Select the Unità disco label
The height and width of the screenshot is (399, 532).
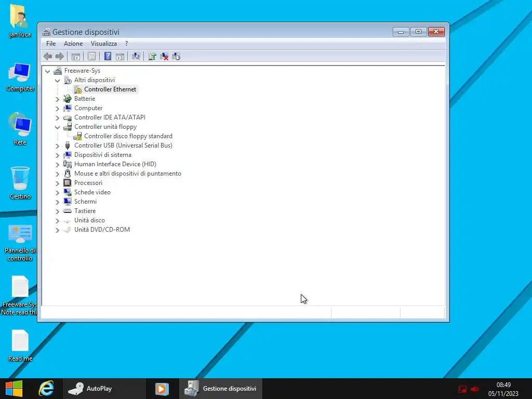(89, 220)
